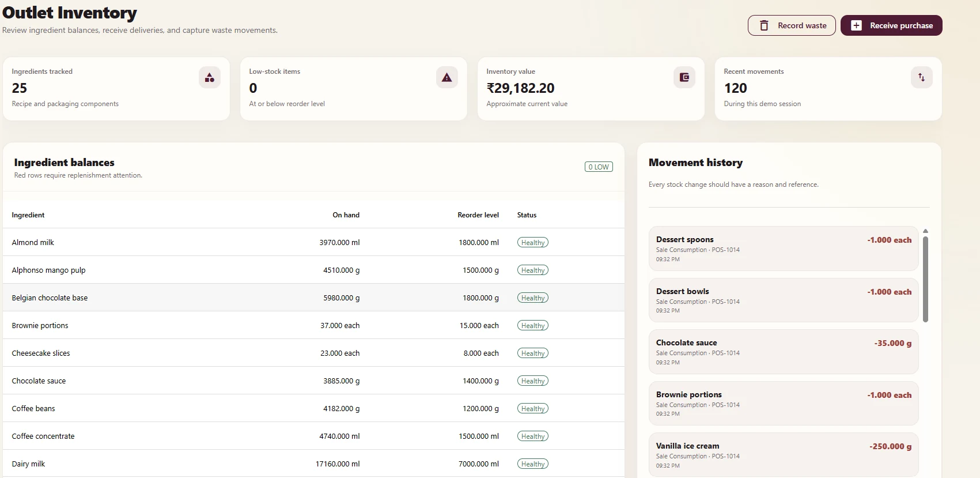This screenshot has width=980, height=478.
Task: Click the wallet icon on Inventory value card
Action: coord(684,77)
